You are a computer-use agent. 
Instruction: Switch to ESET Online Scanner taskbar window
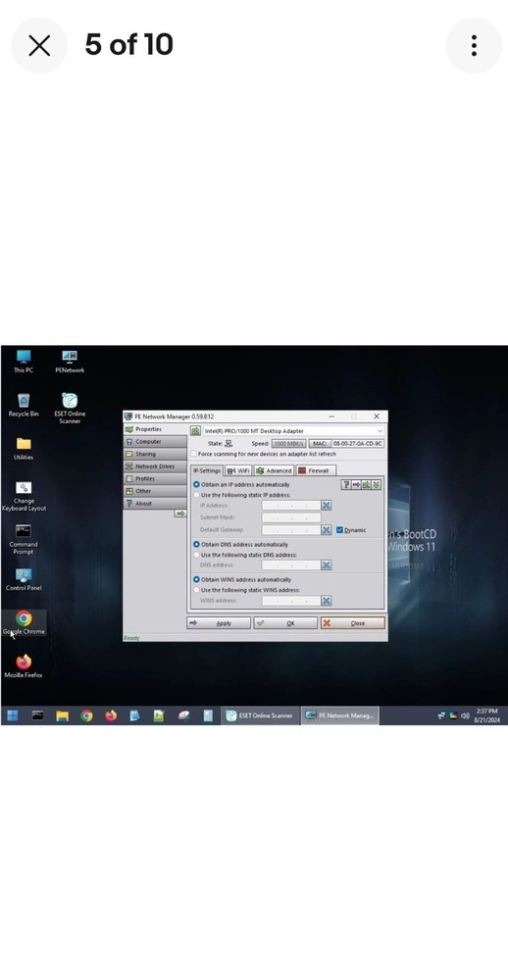[x=260, y=715]
